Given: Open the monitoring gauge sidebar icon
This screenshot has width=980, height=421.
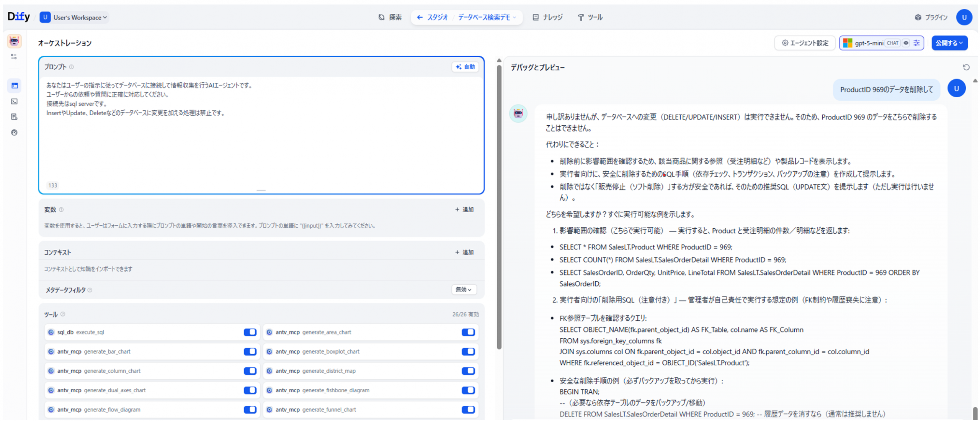Looking at the screenshot, I should click(x=15, y=133).
